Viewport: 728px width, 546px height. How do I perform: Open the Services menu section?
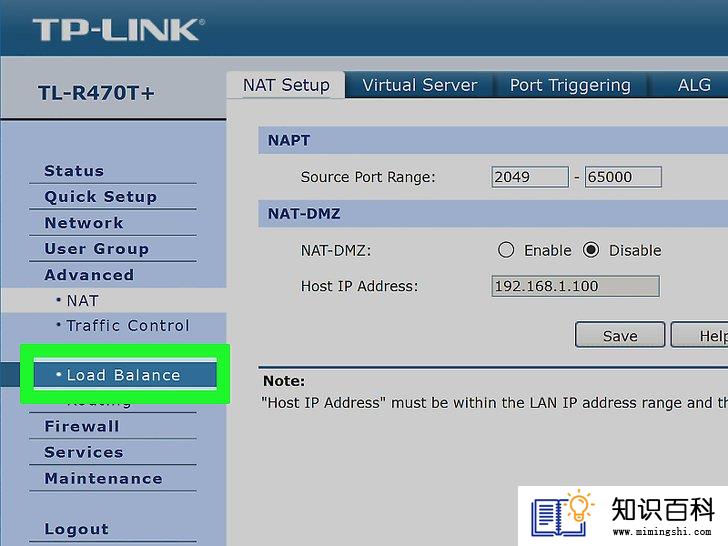(x=84, y=452)
